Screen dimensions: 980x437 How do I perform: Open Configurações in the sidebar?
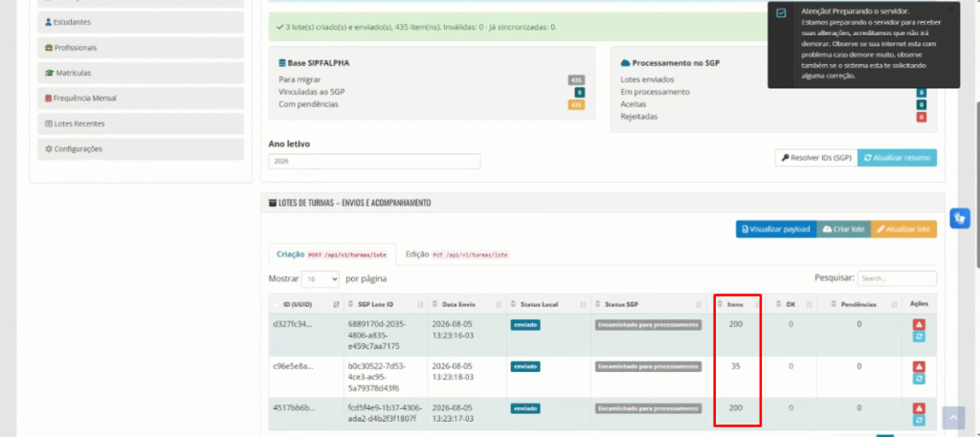141,149
